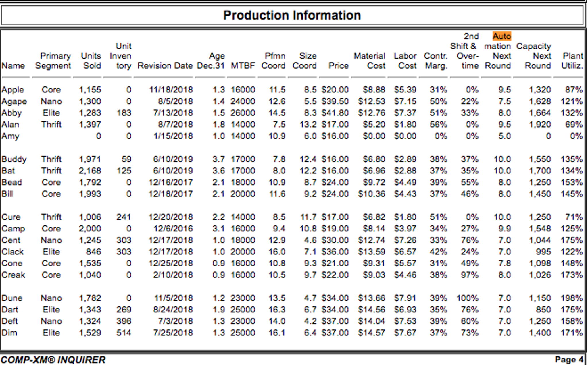Click Abby's unit inventory value 183
The width and height of the screenshot is (588, 365).
tap(124, 113)
